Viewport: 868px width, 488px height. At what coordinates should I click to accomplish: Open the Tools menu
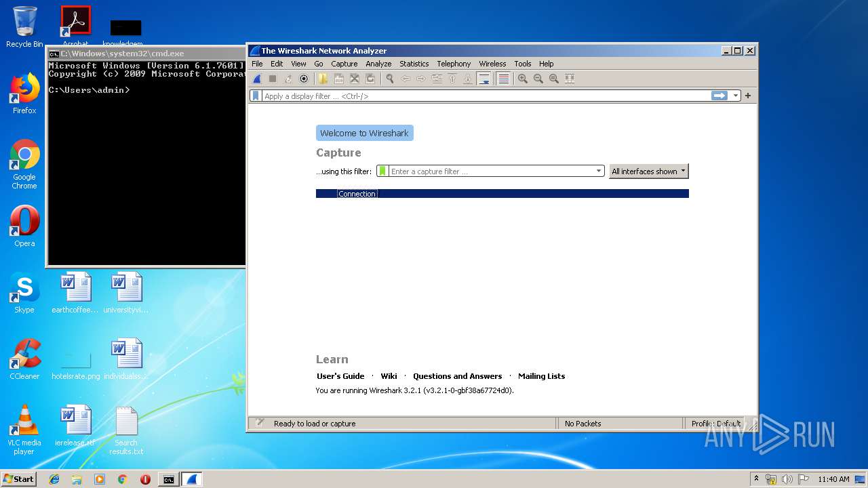coord(522,64)
